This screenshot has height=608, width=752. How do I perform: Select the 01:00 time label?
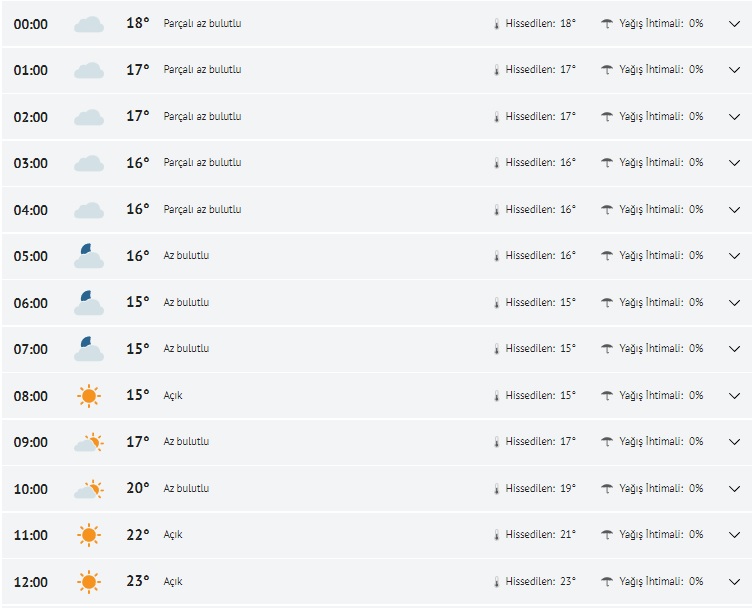[31, 70]
